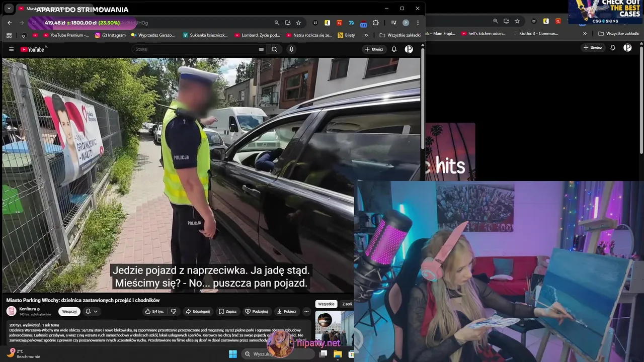Open the YouTube hamburger guide menu
Screen dimensions: 644x362
tap(11, 49)
